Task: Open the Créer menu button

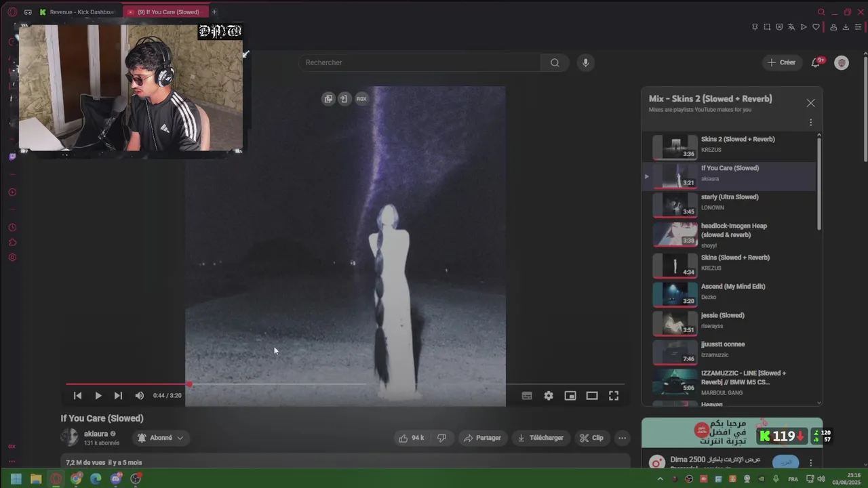Action: pos(781,62)
